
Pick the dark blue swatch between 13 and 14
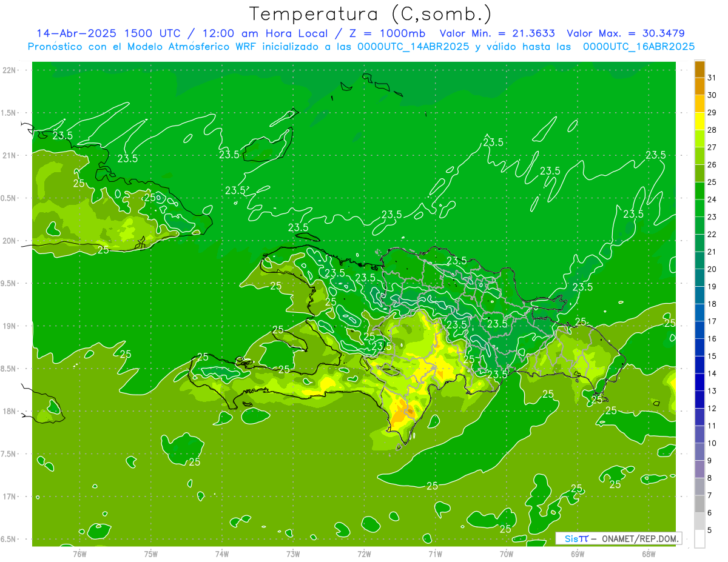[699, 383]
